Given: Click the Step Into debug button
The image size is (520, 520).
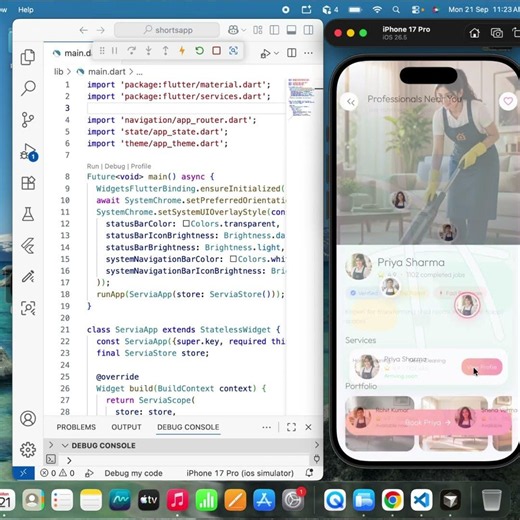Looking at the screenshot, I should 149,51.
